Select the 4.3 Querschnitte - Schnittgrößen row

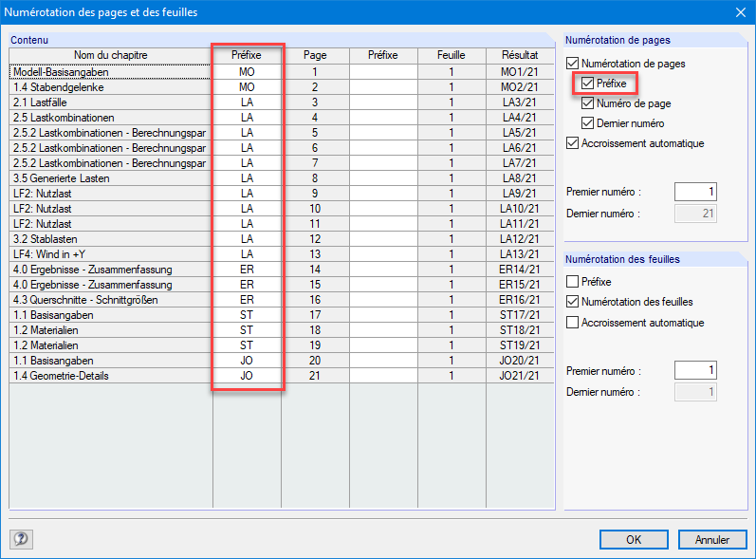[x=110, y=300]
